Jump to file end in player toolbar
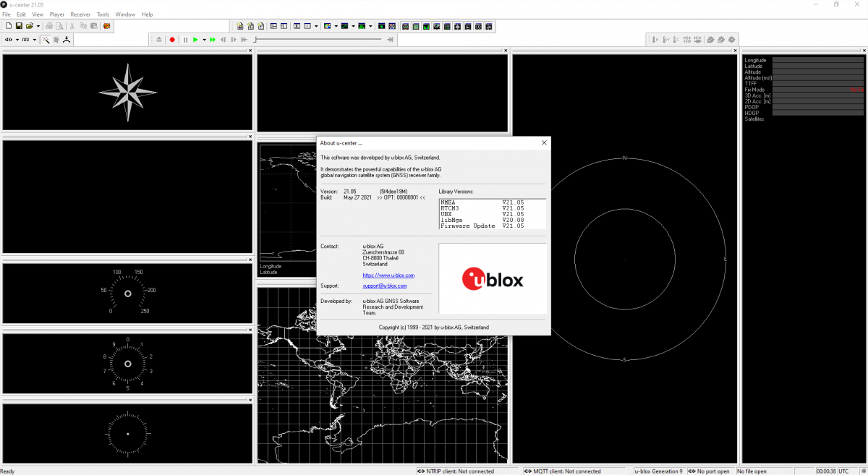 [x=391, y=39]
